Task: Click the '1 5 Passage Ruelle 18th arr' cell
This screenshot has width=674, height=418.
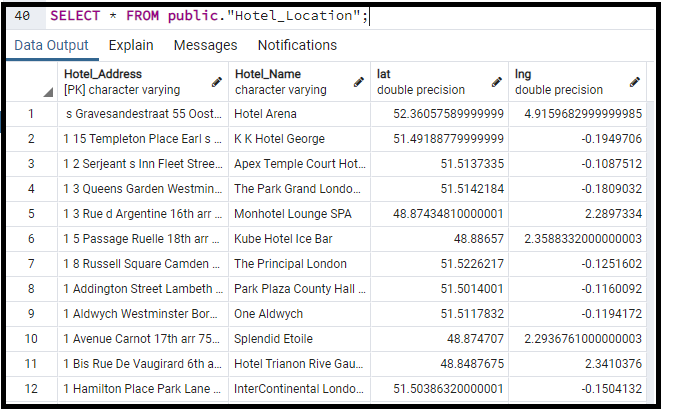Action: click(x=143, y=239)
